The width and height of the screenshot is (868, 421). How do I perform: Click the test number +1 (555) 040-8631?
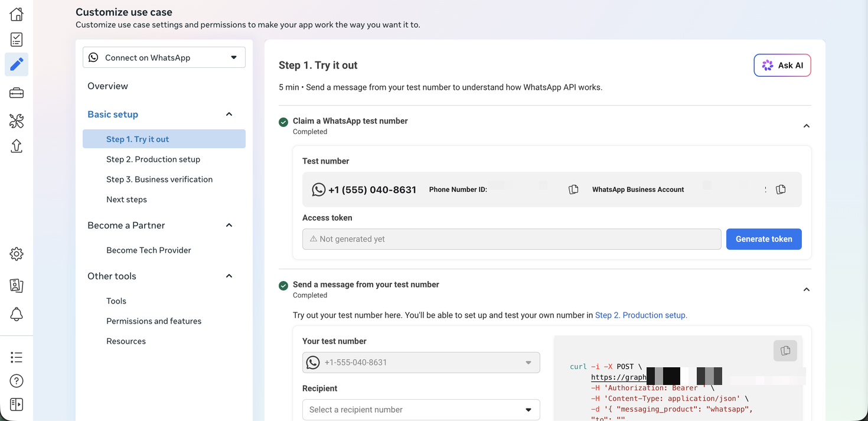(373, 190)
